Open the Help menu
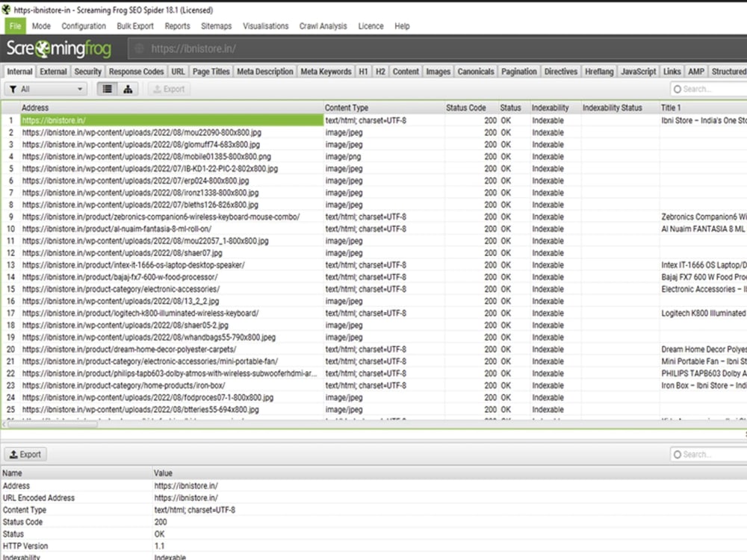The height and width of the screenshot is (560, 747). [x=402, y=26]
